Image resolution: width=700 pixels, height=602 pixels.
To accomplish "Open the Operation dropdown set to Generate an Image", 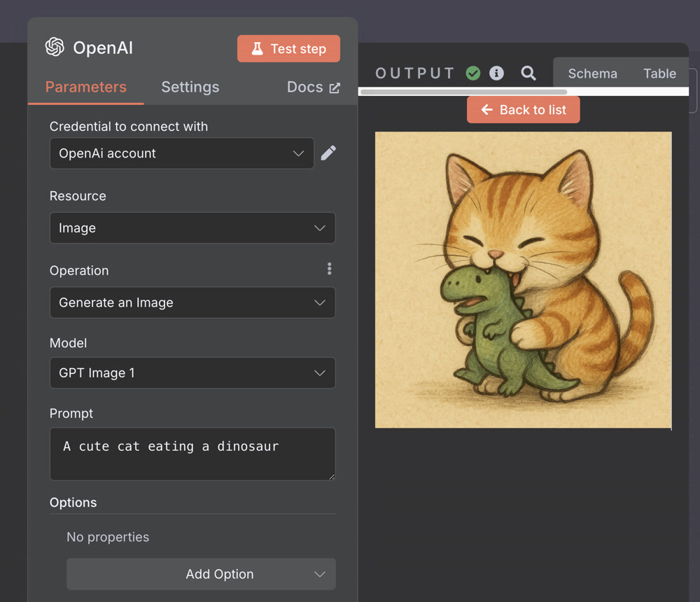I will tap(192, 302).
